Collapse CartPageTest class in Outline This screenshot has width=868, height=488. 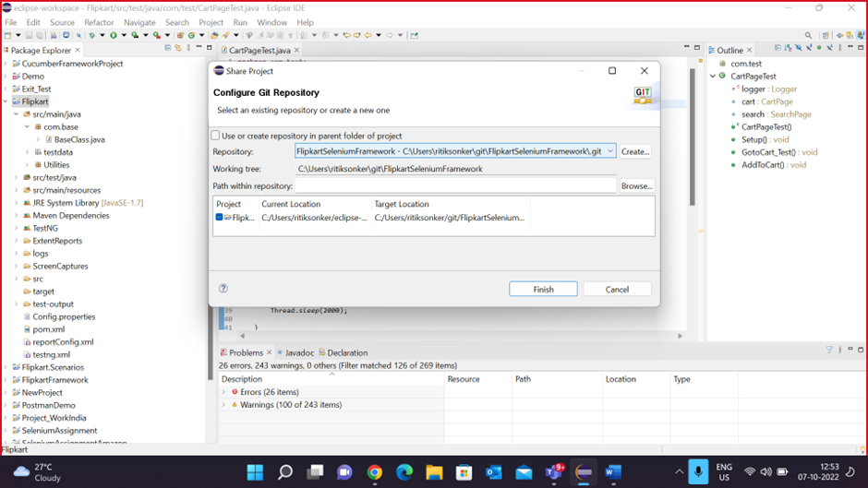(x=713, y=77)
